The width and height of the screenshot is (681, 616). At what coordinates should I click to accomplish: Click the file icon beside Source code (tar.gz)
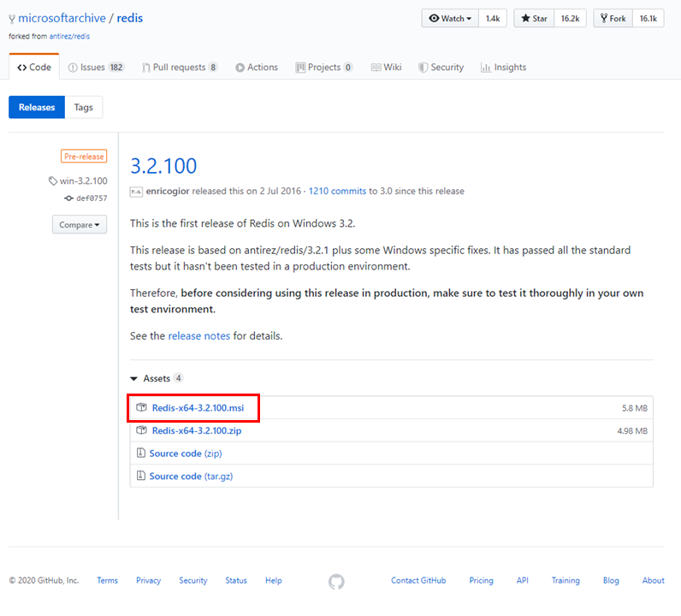point(140,475)
